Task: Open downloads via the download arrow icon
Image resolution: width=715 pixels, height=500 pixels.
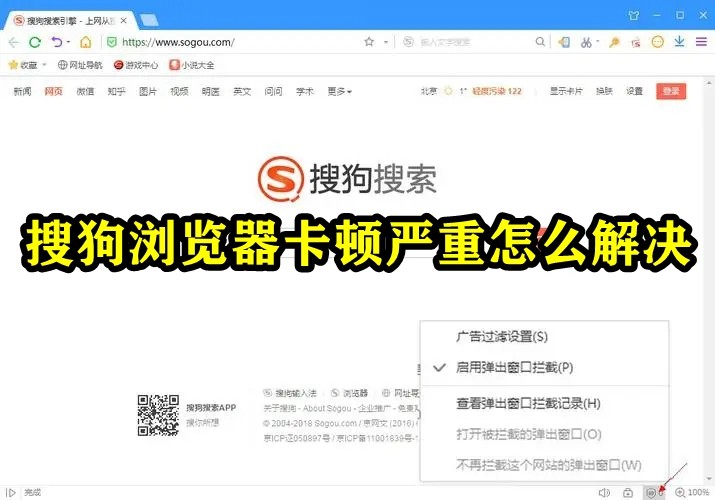Action: (x=679, y=42)
